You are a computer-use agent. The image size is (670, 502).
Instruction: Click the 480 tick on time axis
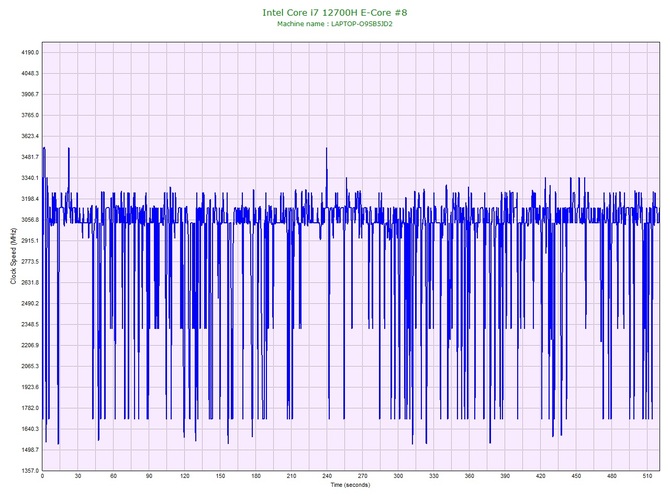[612, 476]
